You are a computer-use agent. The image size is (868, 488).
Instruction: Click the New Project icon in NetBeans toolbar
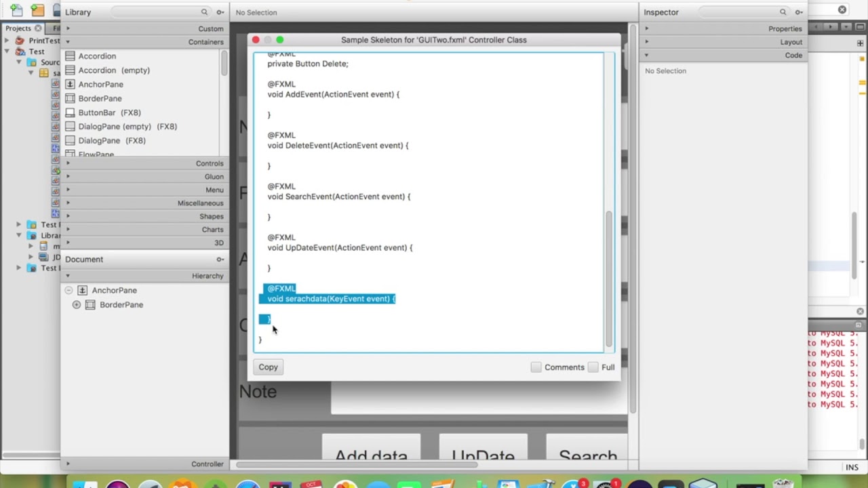[x=38, y=10]
